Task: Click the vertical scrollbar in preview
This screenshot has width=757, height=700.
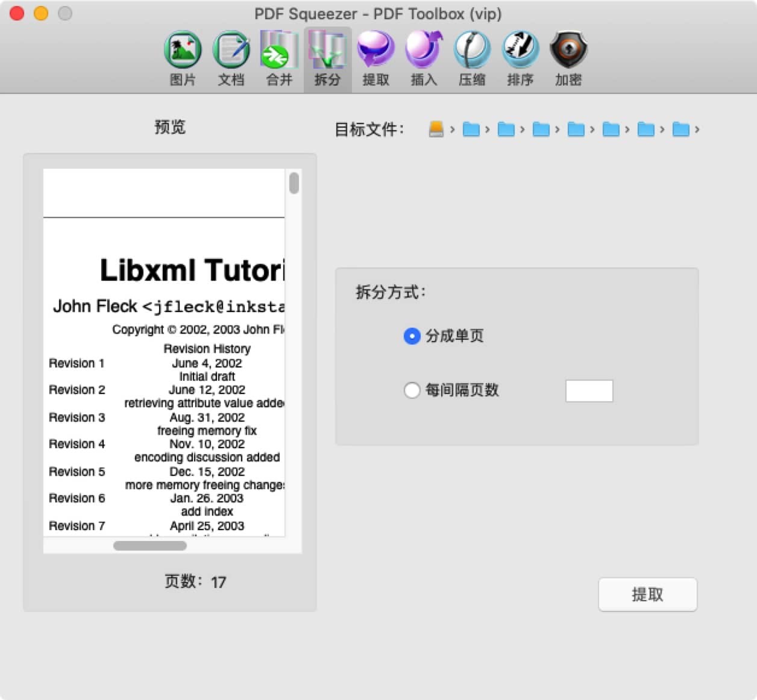Action: [x=294, y=183]
